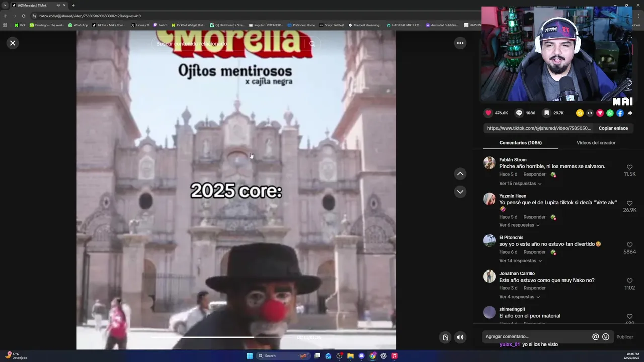The width and height of the screenshot is (644, 362).
Task: Open the WhatsApp bookmark
Action: pyautogui.click(x=78, y=25)
